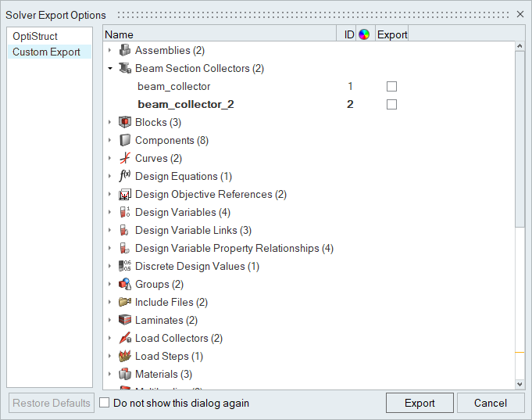Click the Design Equations f(x) icon
The image size is (532, 420).
click(x=124, y=177)
